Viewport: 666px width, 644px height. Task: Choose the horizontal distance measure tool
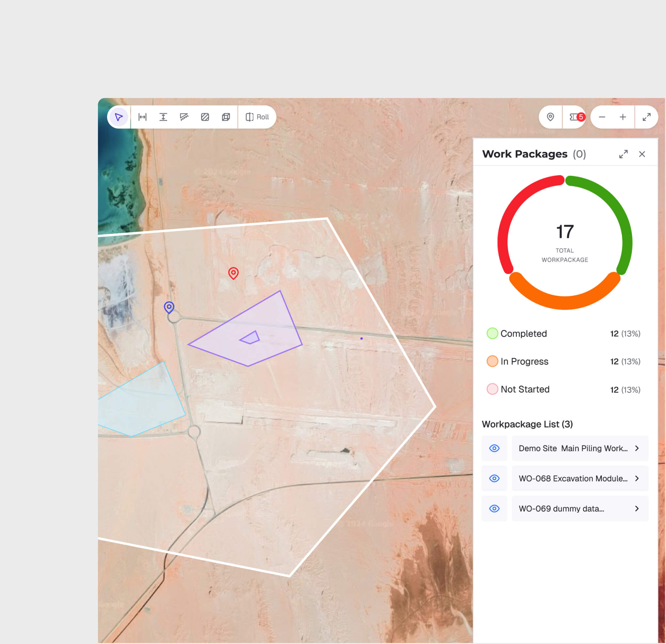(142, 117)
